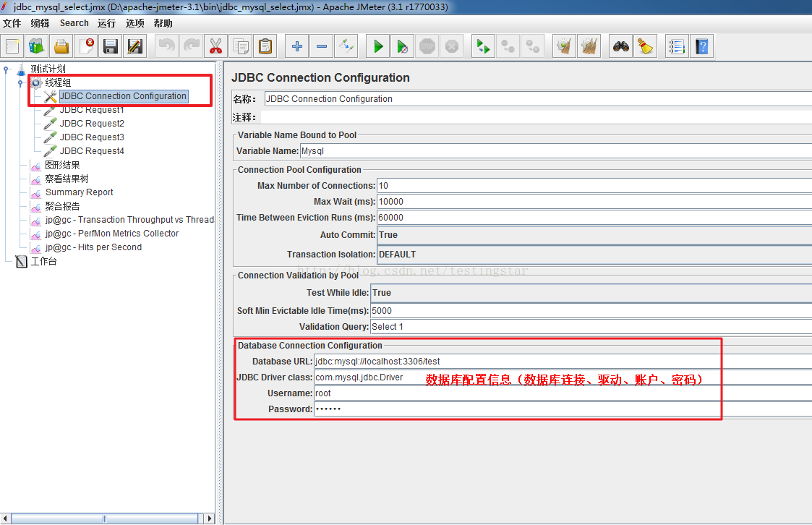The width and height of the screenshot is (812, 525).
Task: Click Start no pauses icon
Action: point(402,46)
